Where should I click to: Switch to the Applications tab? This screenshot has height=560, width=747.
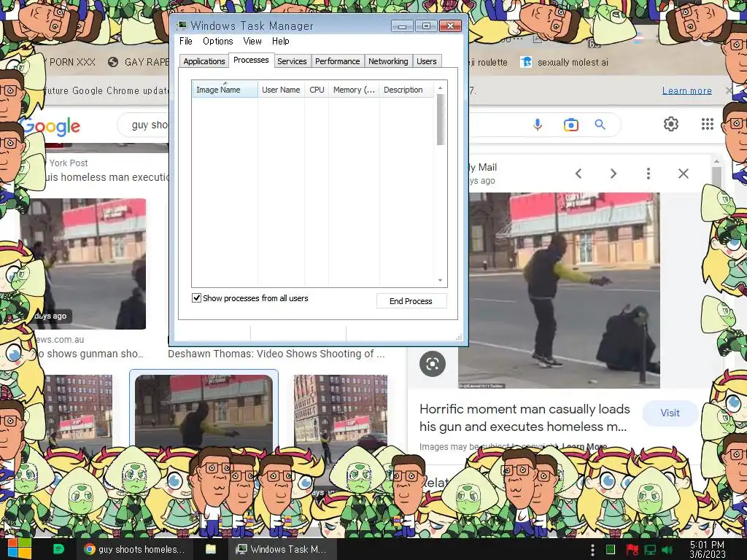coord(204,61)
